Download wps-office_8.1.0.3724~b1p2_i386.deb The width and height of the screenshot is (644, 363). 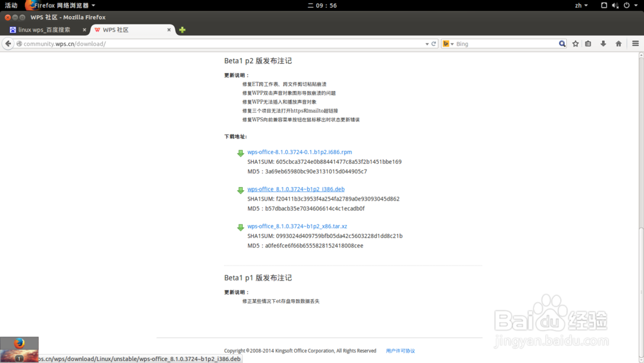tap(296, 189)
